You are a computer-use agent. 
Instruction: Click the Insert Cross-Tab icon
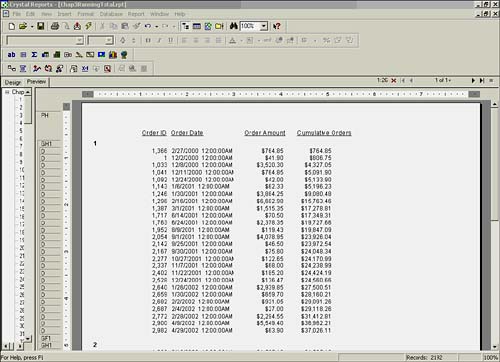pos(45,55)
